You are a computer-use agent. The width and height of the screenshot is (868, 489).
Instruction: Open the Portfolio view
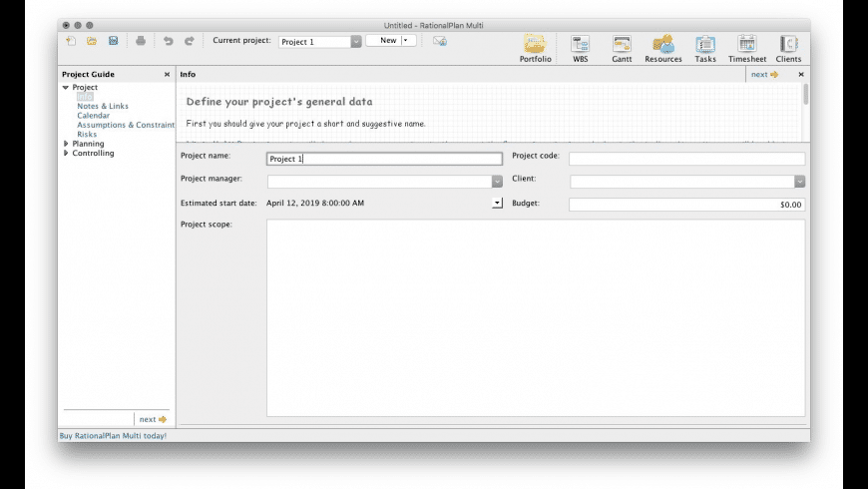536,48
